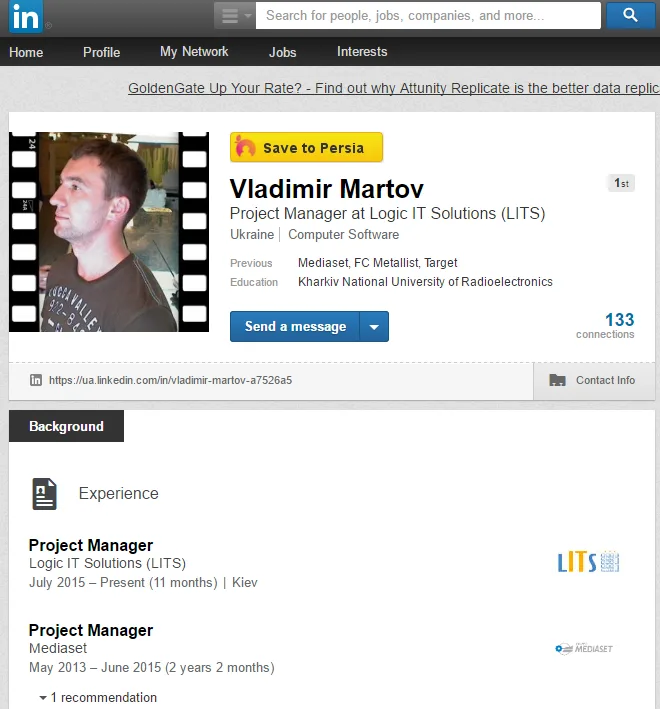The width and height of the screenshot is (660, 709).
Task: Click the Computer Software industry text
Action: 344,235
